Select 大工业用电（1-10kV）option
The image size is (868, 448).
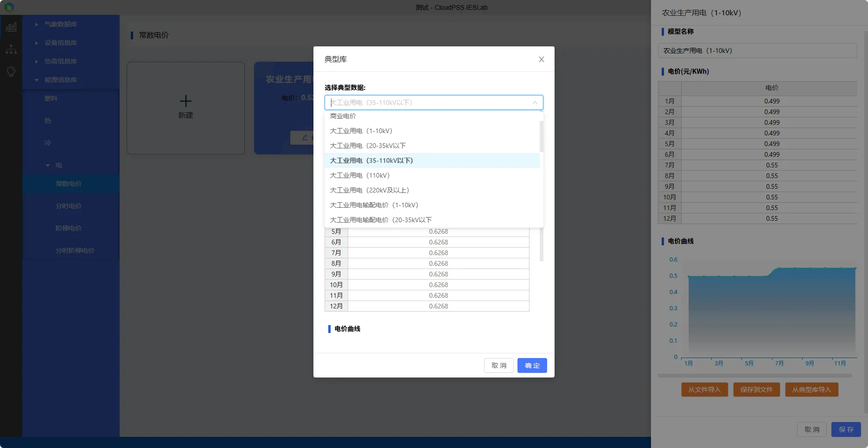pyautogui.click(x=432, y=131)
